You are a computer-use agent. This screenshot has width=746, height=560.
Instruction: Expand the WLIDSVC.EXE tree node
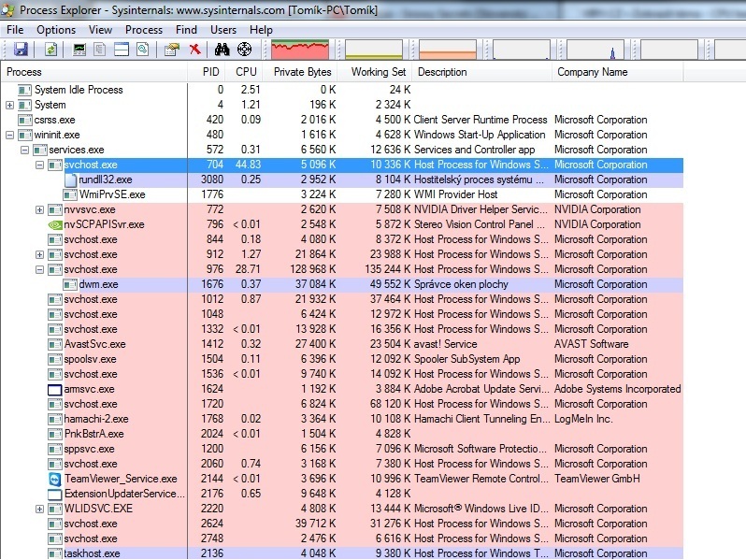[x=39, y=509]
